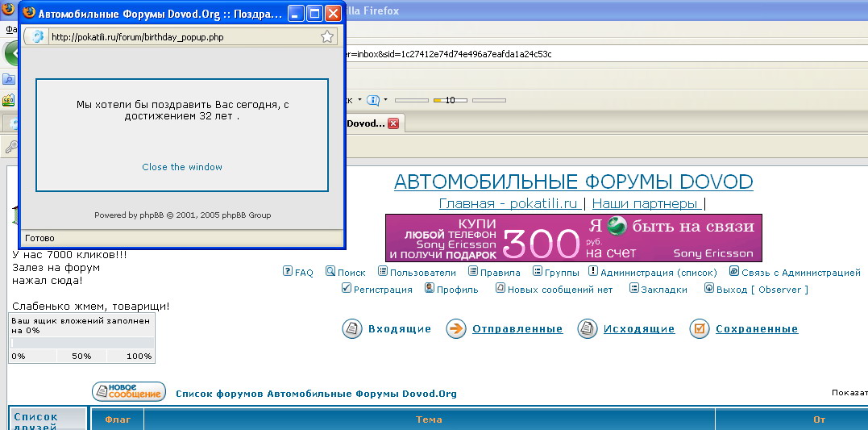Image resolution: width=868 pixels, height=430 pixels.
Task: Open the Главная - pokatili.ru link
Action: point(509,204)
